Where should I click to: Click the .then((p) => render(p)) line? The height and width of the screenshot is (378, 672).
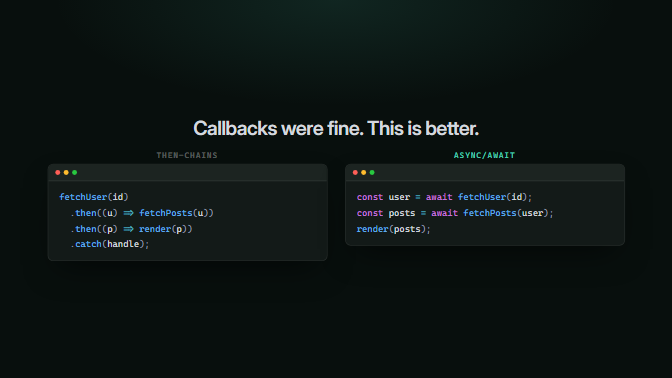click(131, 229)
